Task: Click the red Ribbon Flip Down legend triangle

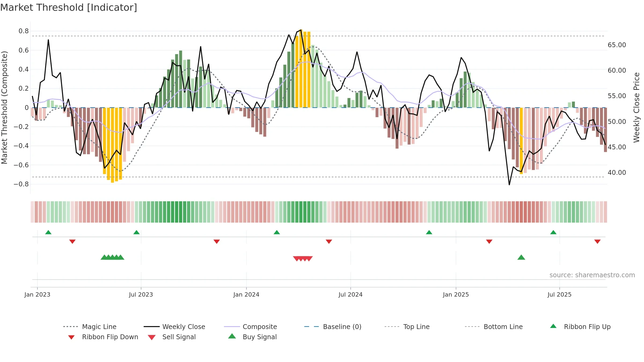Action: coord(71,337)
